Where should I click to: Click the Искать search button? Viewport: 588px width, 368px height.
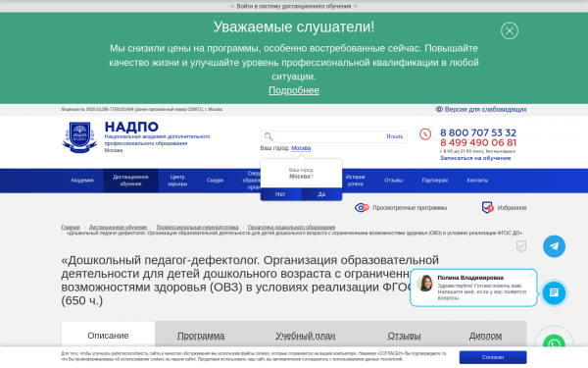(x=395, y=136)
